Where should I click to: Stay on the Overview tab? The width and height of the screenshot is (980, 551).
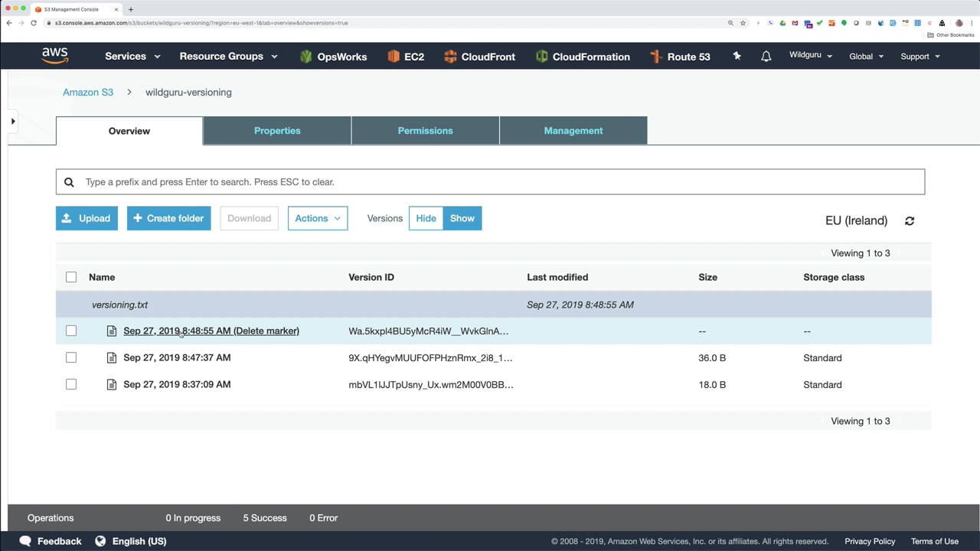point(129,131)
